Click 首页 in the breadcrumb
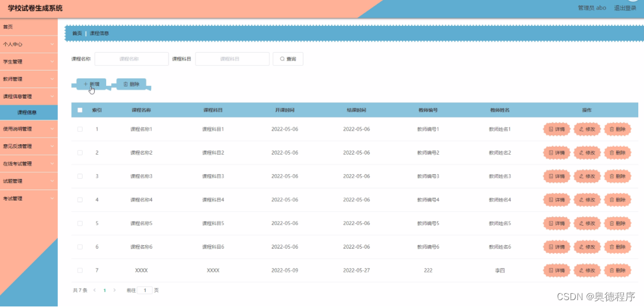644x307 pixels. click(x=77, y=33)
